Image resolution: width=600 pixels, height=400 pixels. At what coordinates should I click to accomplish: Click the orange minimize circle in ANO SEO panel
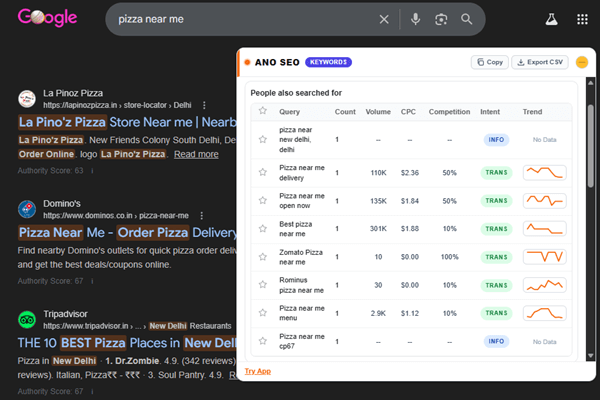pyautogui.click(x=582, y=62)
